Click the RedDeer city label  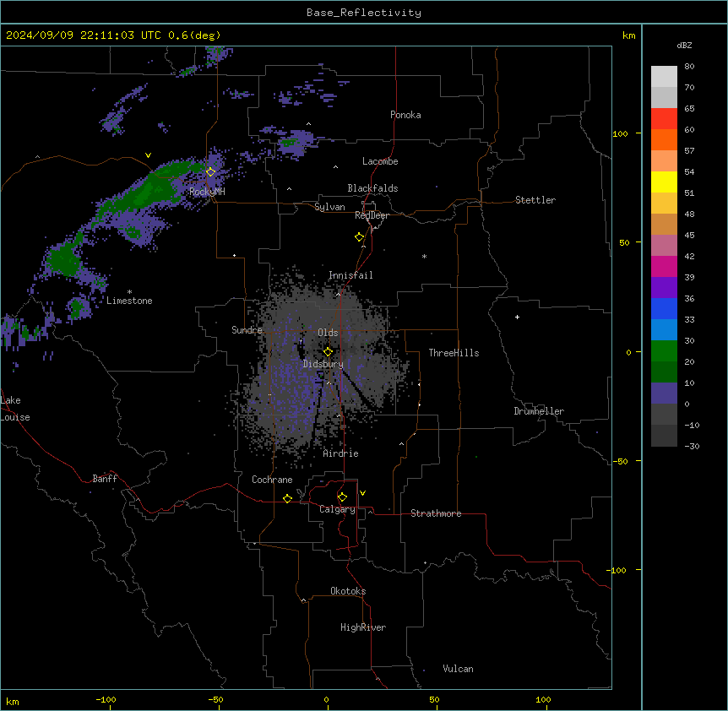click(372, 215)
